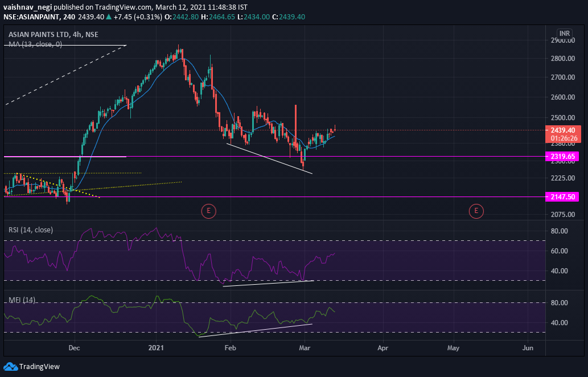
Task: Open the earnings marker E near February
Action: (208, 211)
